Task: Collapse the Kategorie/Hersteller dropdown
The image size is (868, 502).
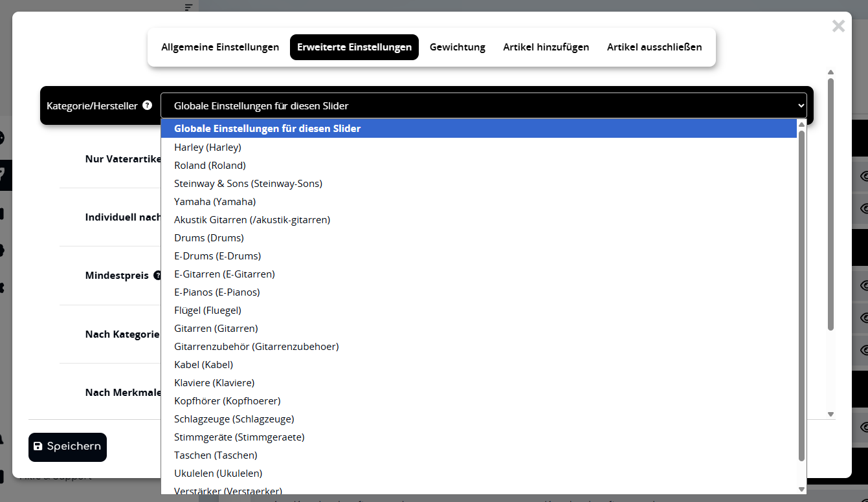Action: tap(484, 105)
